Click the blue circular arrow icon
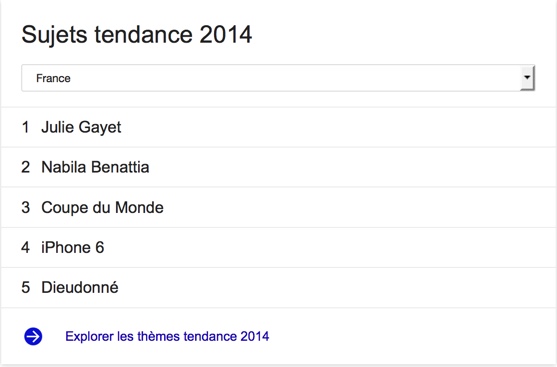 [x=33, y=336]
